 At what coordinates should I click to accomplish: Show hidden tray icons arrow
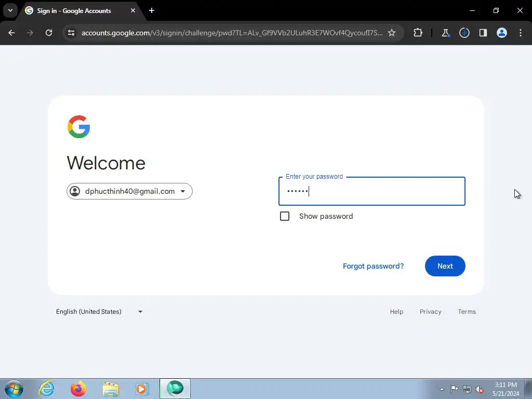coord(442,389)
